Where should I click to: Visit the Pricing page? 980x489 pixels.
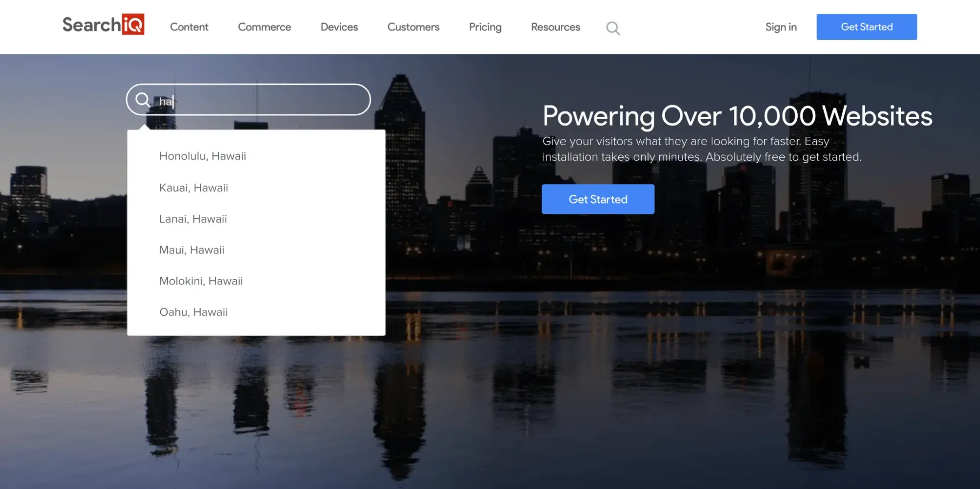coord(485,27)
